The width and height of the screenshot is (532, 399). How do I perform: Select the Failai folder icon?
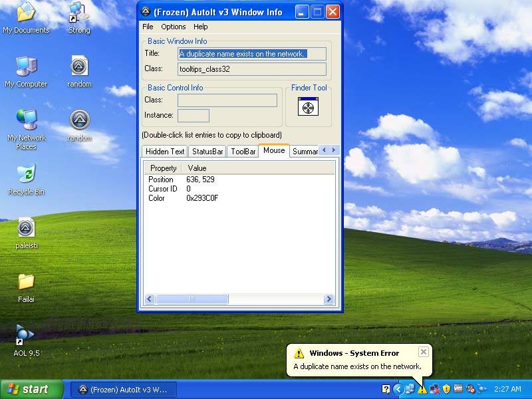pyautogui.click(x=26, y=282)
